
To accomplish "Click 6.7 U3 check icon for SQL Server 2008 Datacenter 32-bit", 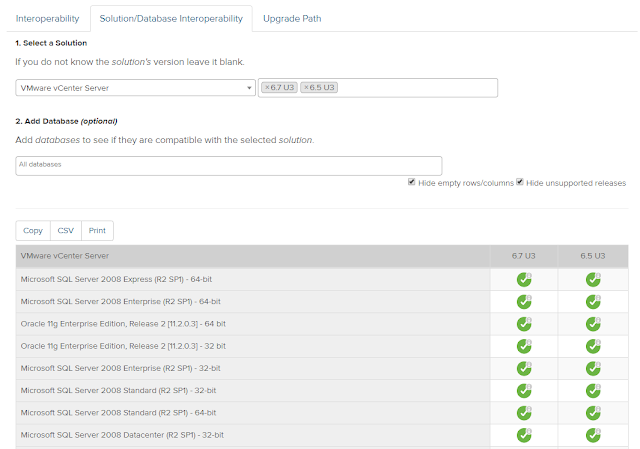I will coord(524,435).
